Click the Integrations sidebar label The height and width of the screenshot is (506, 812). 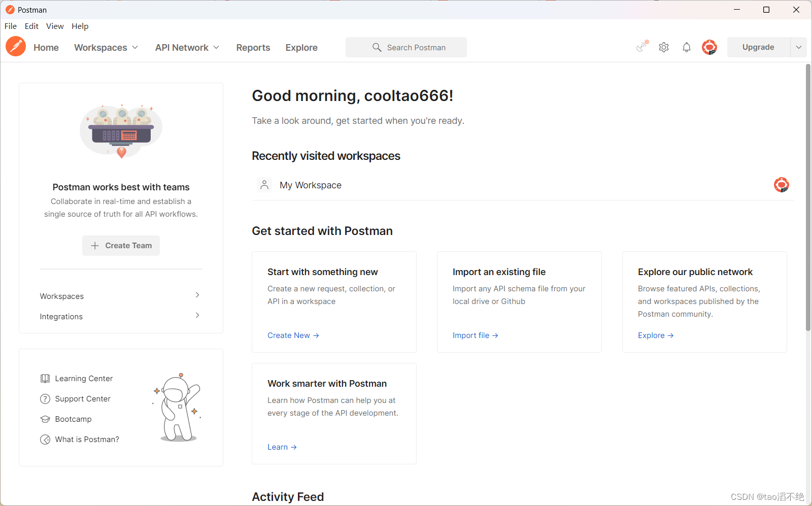pyautogui.click(x=61, y=317)
